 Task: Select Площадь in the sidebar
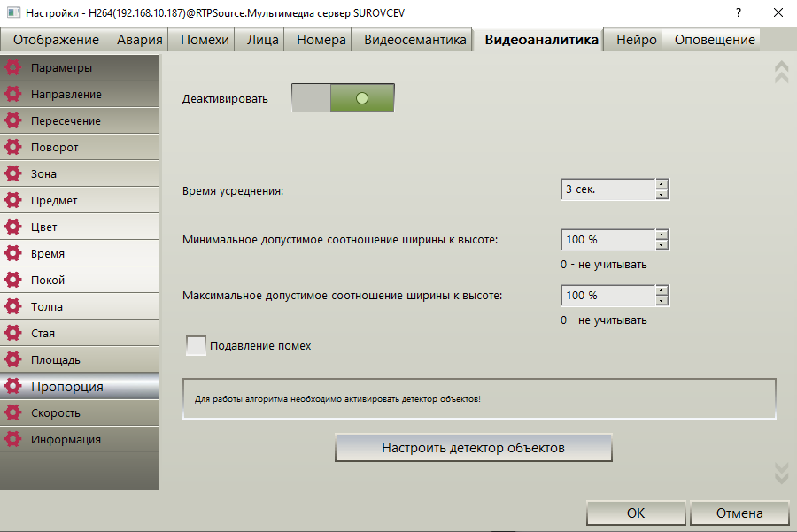pyautogui.click(x=80, y=359)
